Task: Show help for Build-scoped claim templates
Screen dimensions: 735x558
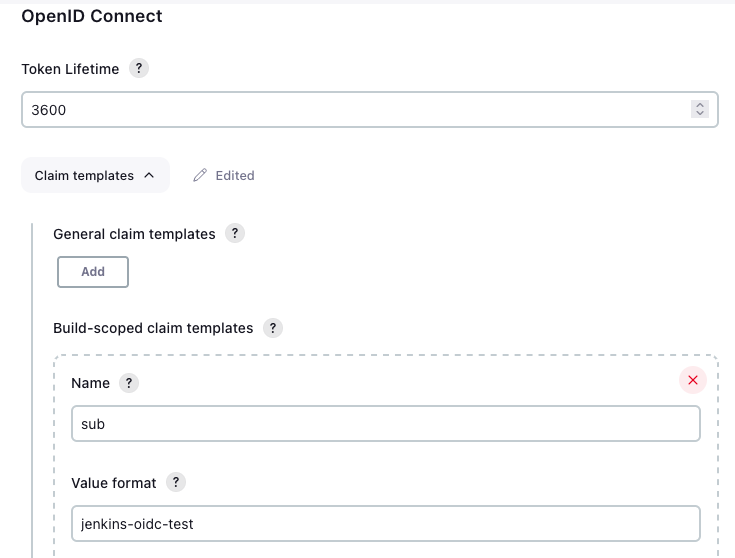Action: pyautogui.click(x=272, y=328)
